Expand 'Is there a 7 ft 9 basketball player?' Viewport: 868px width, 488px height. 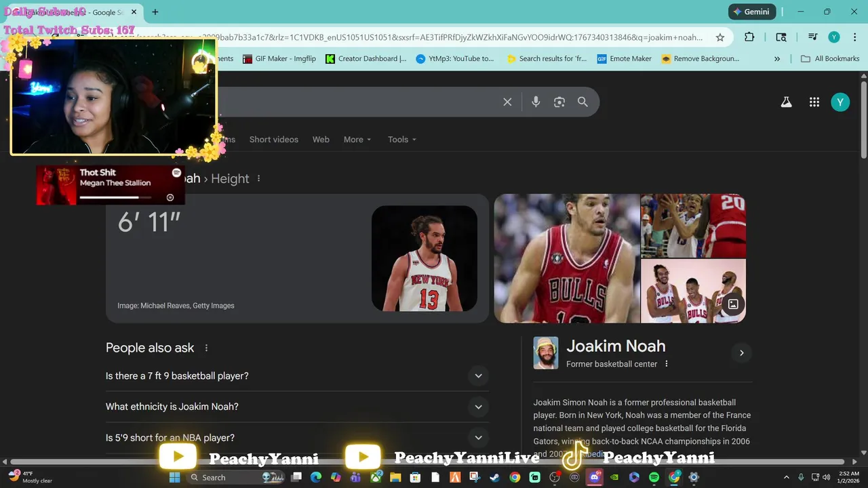(297, 376)
